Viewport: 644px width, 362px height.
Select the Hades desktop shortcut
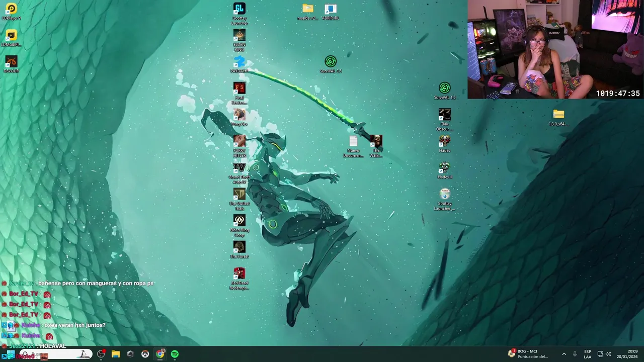pos(444,144)
